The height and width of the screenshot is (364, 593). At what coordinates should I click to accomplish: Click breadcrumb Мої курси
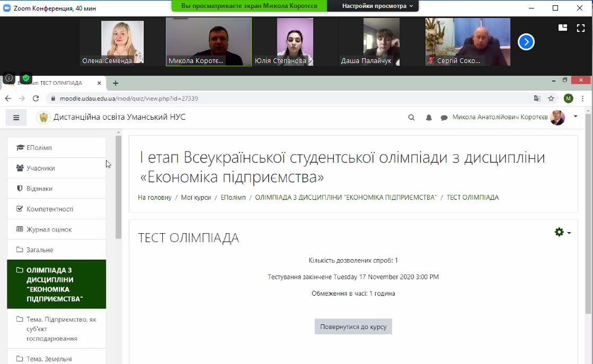[x=196, y=197]
